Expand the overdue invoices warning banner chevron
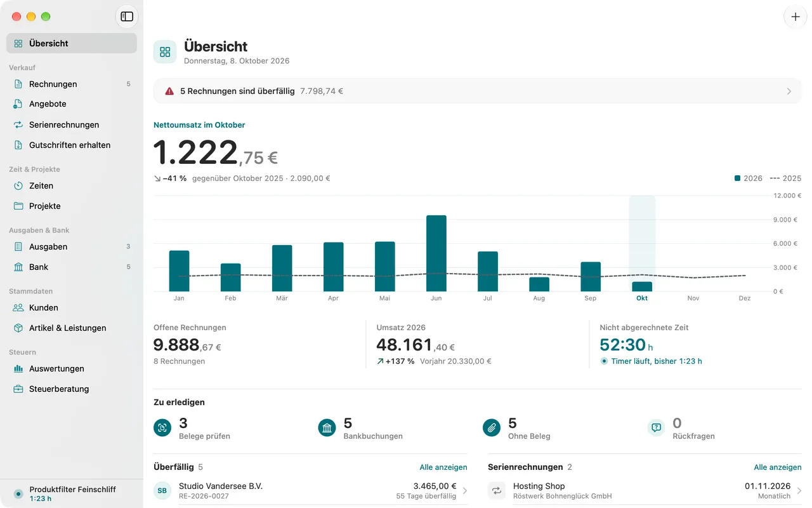 click(x=789, y=91)
